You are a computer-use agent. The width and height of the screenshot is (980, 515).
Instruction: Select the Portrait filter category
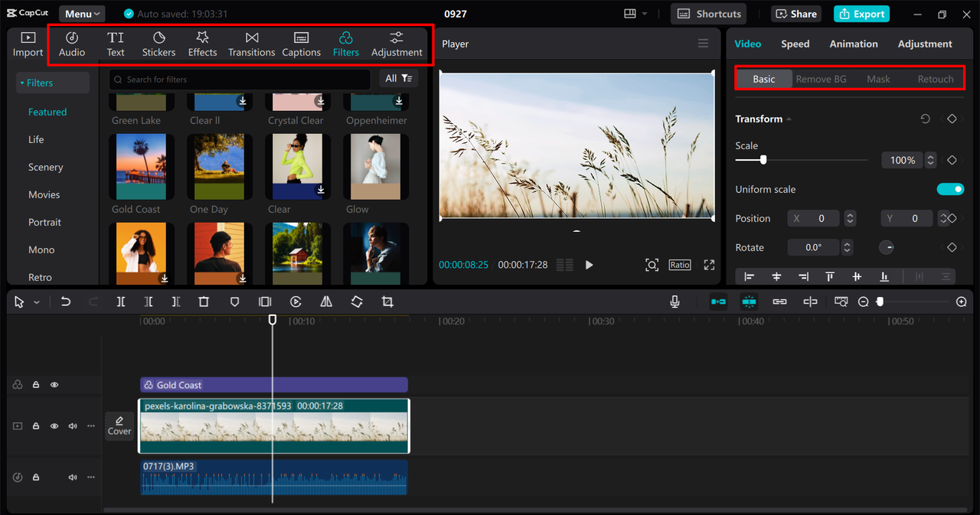tap(45, 222)
